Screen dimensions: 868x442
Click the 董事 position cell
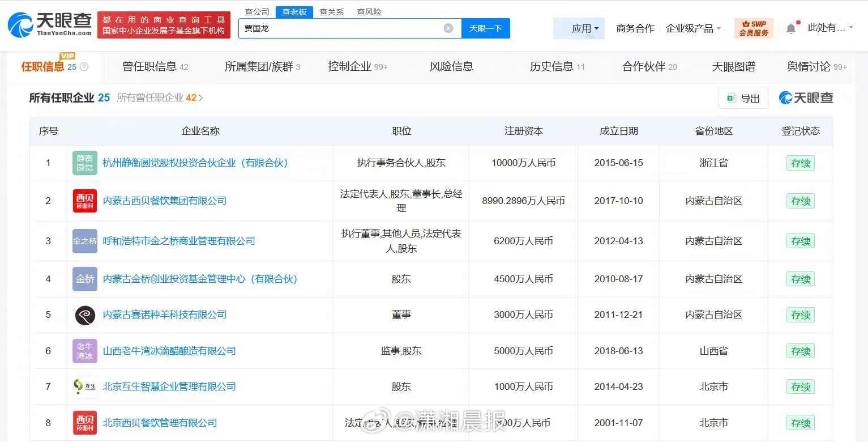pyautogui.click(x=401, y=314)
